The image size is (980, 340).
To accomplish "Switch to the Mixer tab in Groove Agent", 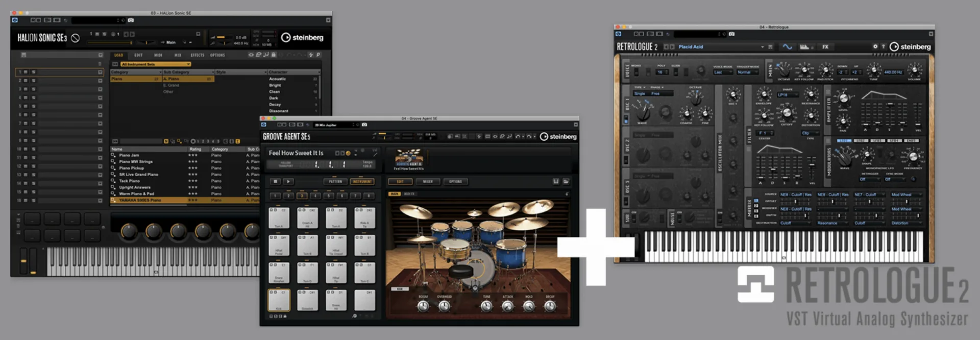I will pos(428,181).
